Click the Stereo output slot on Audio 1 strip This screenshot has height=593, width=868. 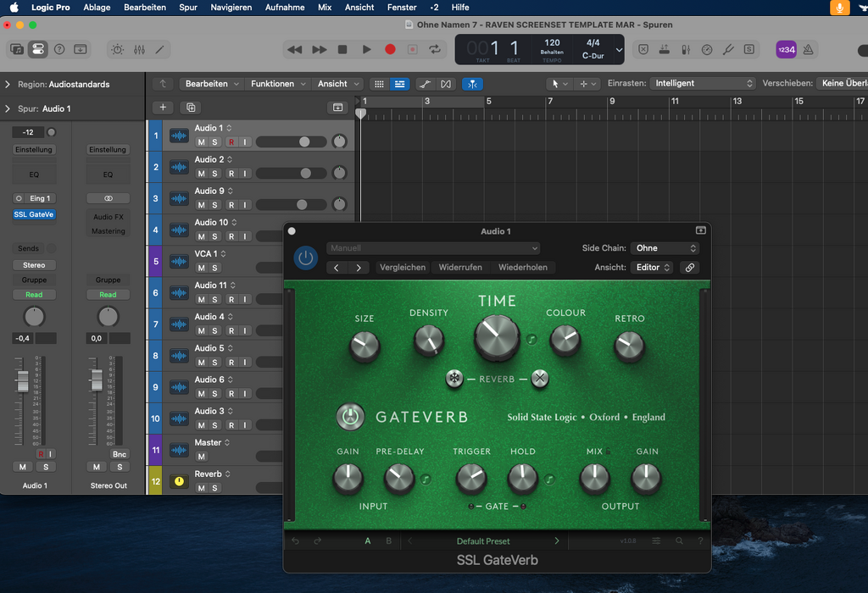[34, 265]
